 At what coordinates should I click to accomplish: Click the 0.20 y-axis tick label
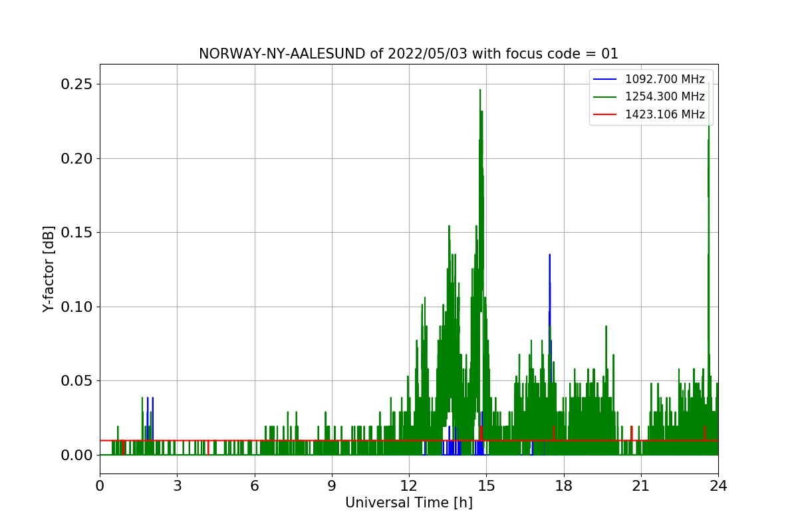coord(75,158)
